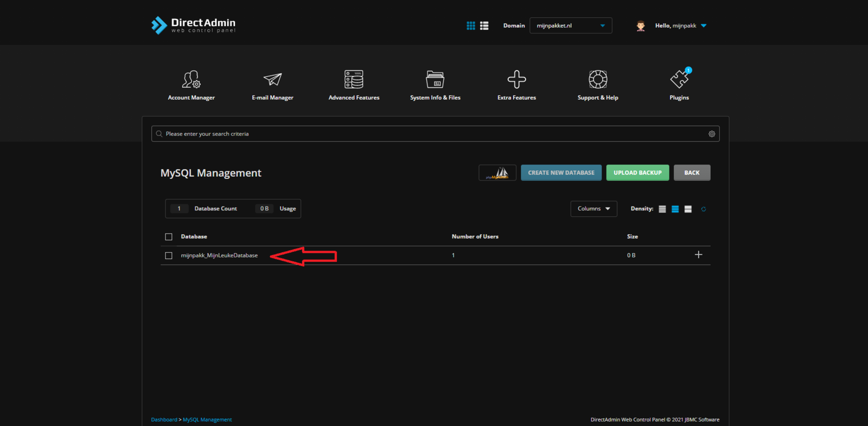Sort by the Number of Users column
The width and height of the screenshot is (868, 426).
pos(475,237)
